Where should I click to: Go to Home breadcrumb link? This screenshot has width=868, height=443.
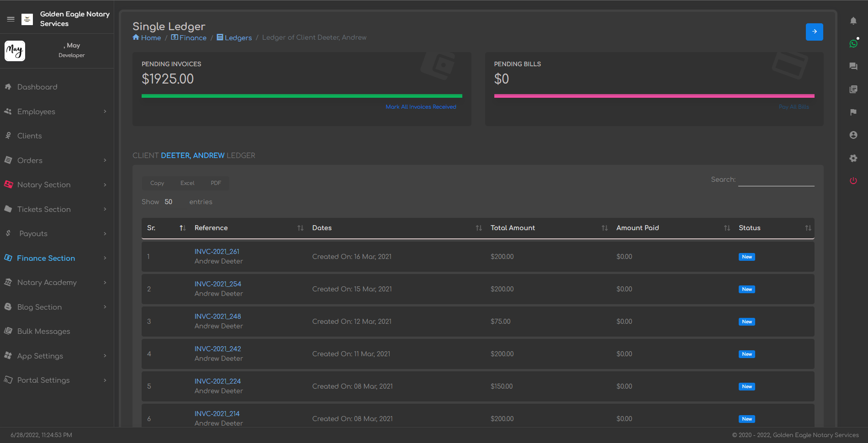tap(147, 37)
